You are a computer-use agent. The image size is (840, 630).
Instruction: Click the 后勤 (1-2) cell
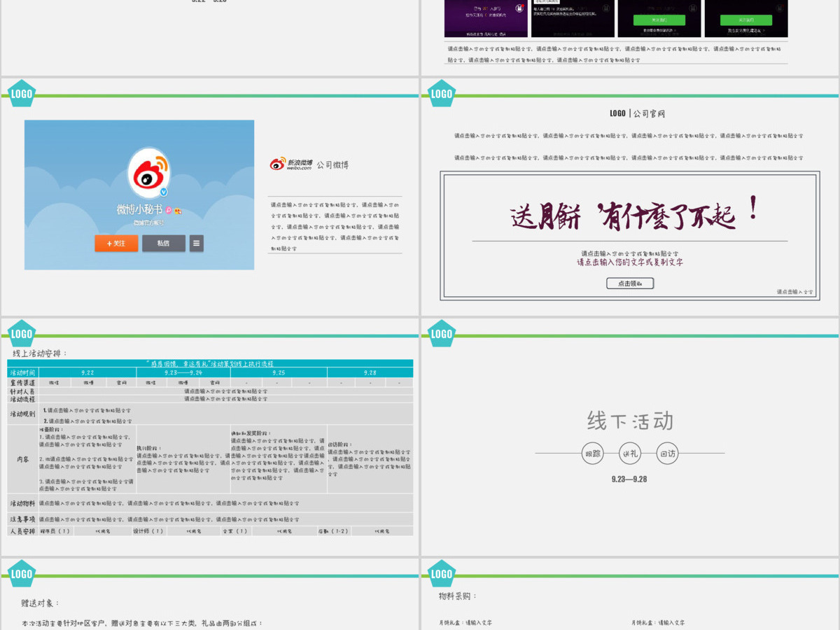(x=334, y=531)
